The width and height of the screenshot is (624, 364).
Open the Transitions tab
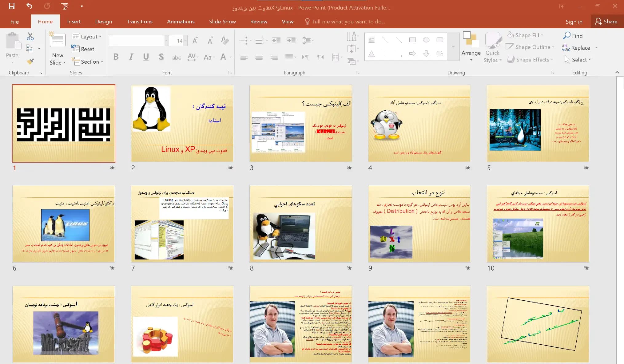(139, 22)
